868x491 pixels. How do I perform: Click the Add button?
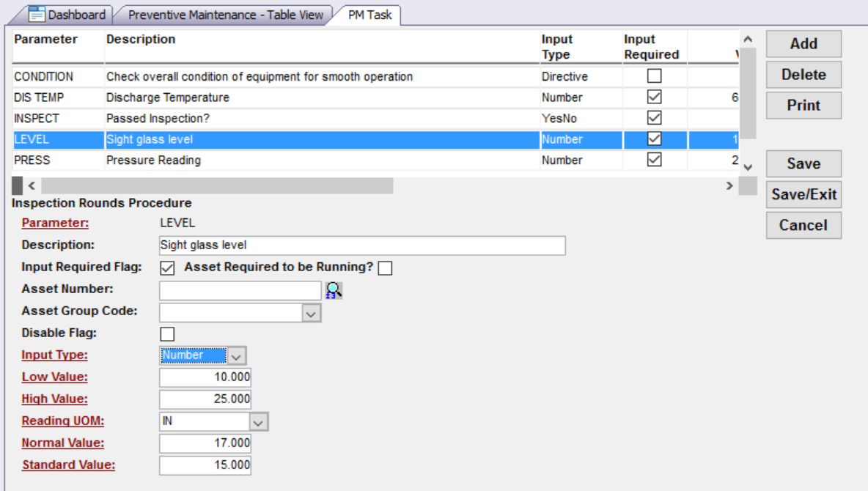coord(803,44)
